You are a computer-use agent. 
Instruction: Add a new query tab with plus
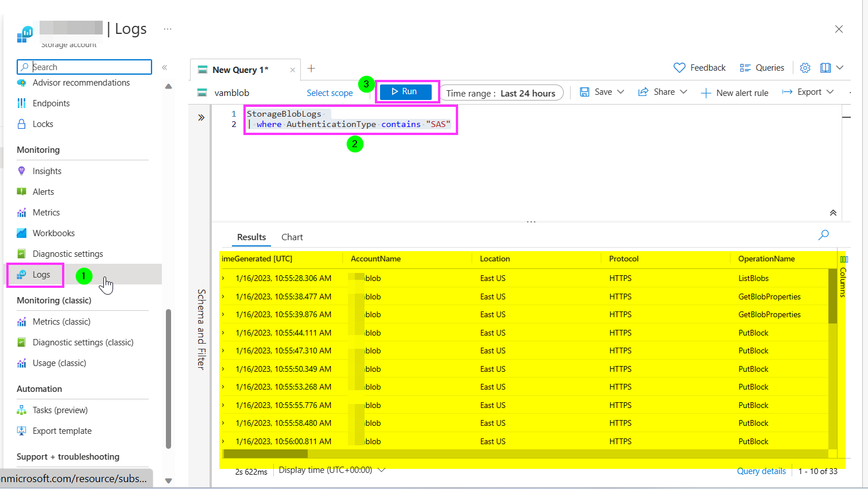click(x=311, y=68)
